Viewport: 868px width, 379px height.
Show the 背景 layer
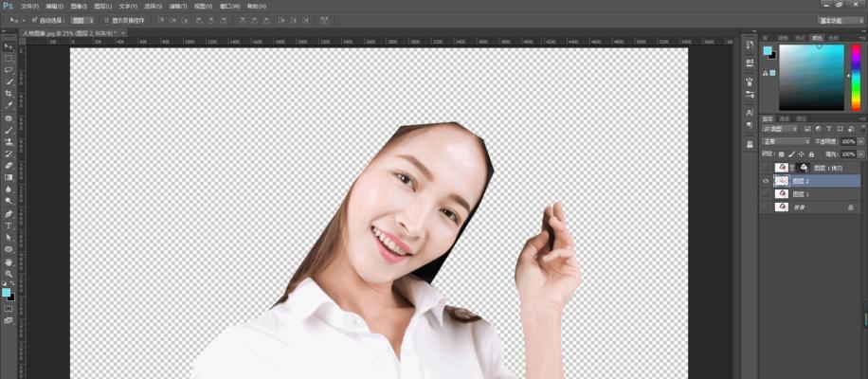tap(766, 207)
